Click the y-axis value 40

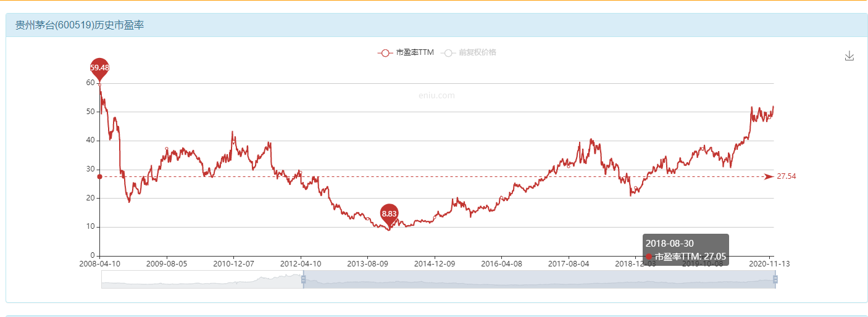[91, 140]
